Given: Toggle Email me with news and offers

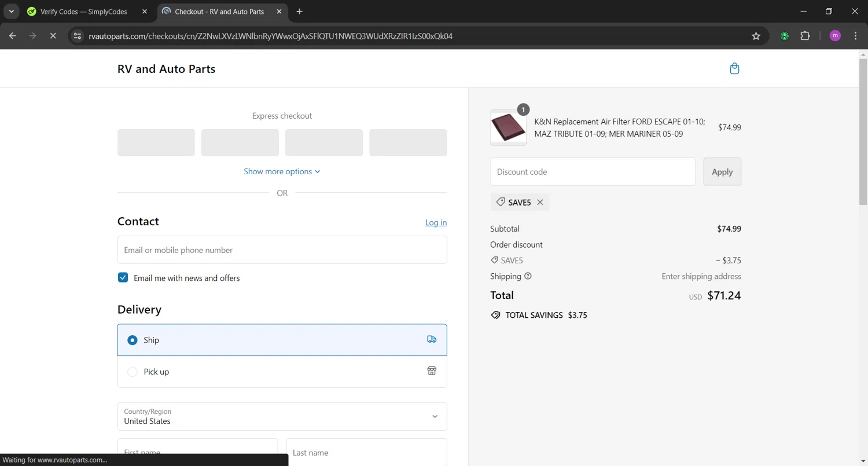Looking at the screenshot, I should (x=123, y=278).
